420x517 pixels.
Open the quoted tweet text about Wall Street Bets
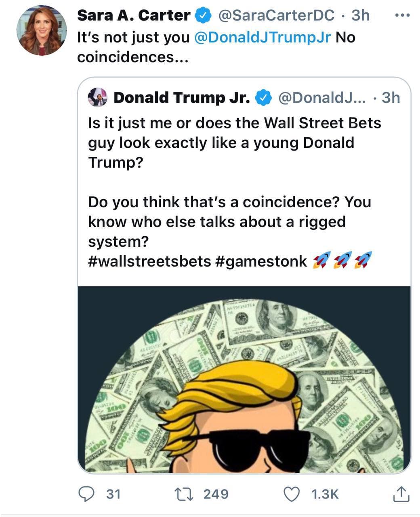click(x=234, y=142)
